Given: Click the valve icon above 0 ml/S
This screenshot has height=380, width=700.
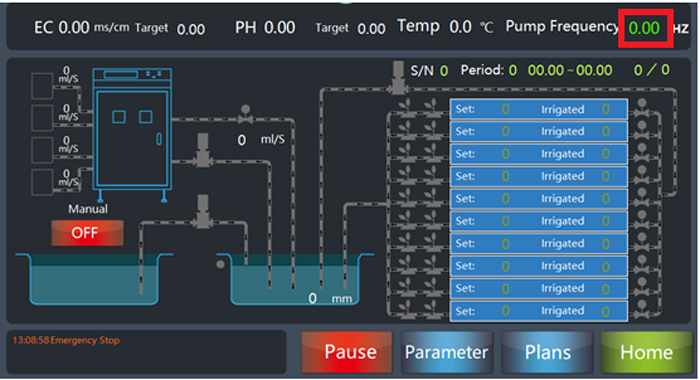Looking at the screenshot, I should coord(245,115).
